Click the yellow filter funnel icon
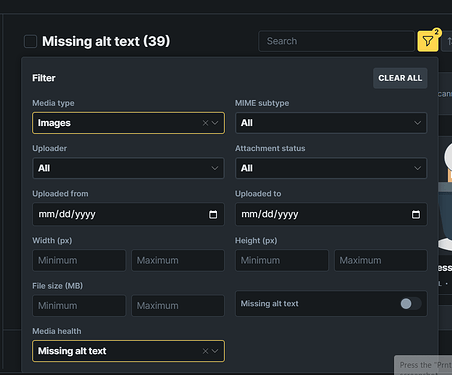452x375 pixels. coord(428,41)
